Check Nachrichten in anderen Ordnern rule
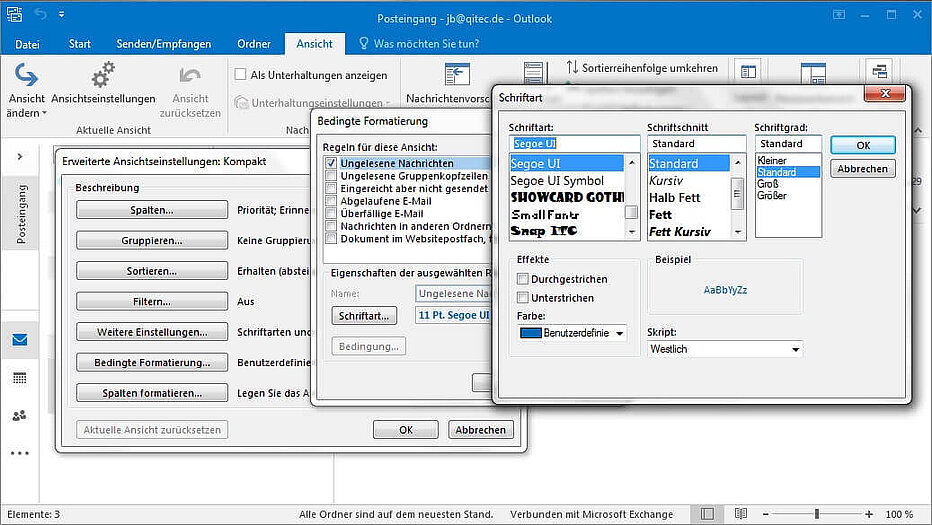 click(331, 226)
